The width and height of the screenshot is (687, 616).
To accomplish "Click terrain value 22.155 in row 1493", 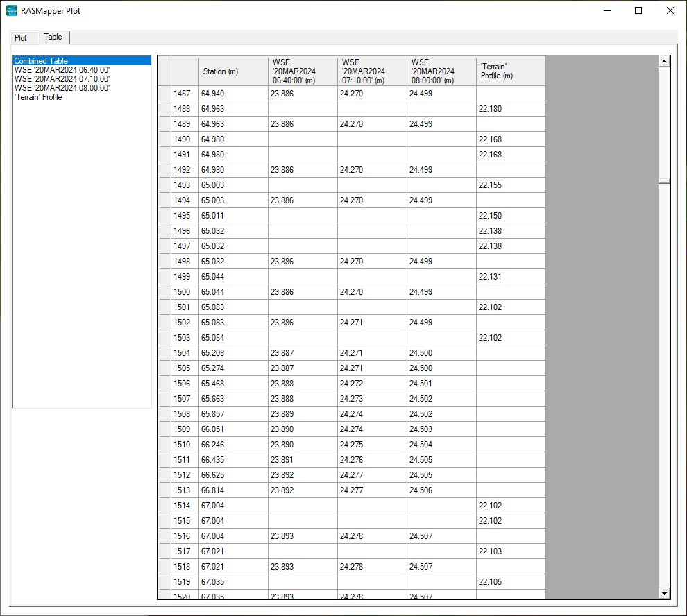I will [x=511, y=185].
